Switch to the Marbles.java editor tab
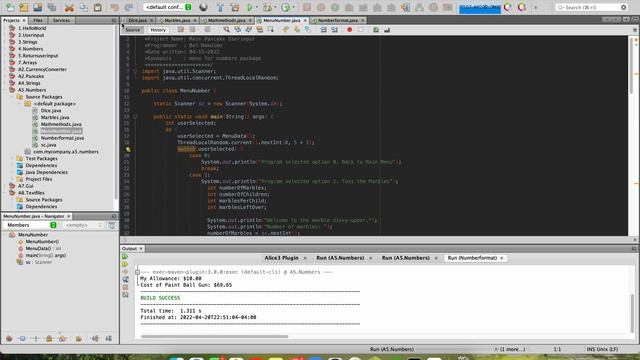Viewport: 640px width, 360px height. click(177, 20)
